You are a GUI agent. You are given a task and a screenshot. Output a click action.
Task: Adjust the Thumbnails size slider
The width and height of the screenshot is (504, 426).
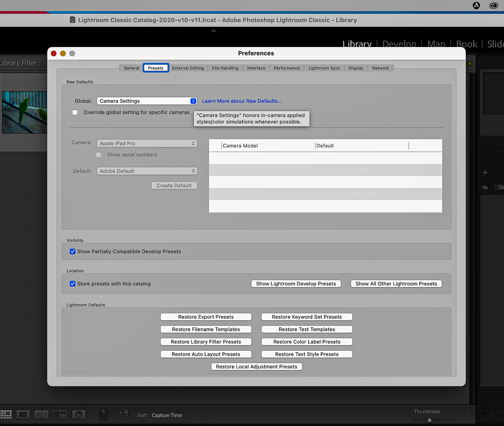click(x=429, y=420)
